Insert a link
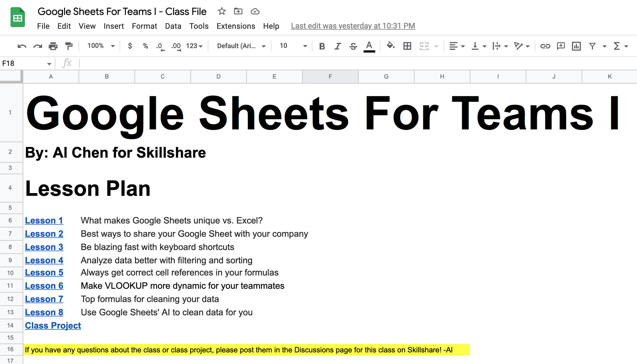Image resolution: width=637 pixels, height=364 pixels. pos(545,46)
